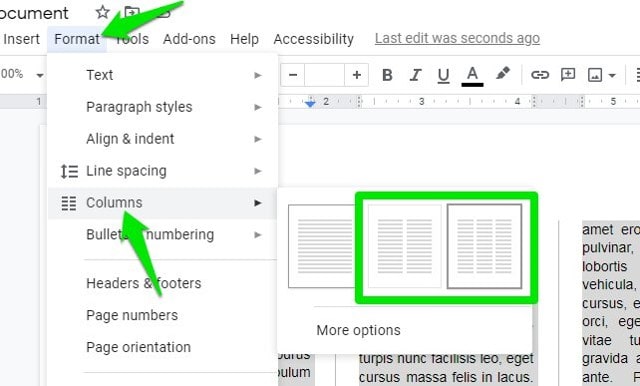The height and width of the screenshot is (386, 640).
Task: Insert a link with the link icon
Action: pos(540,75)
